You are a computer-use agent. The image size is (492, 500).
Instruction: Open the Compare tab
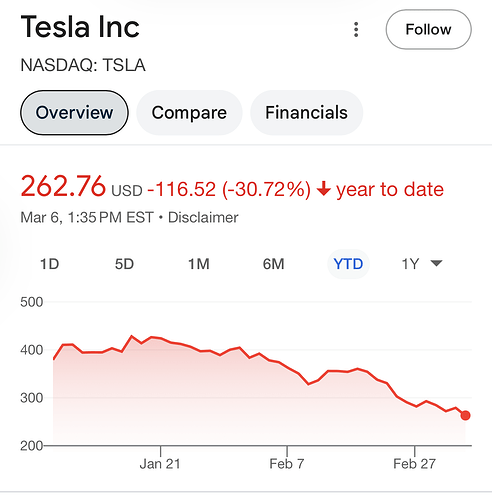click(189, 113)
